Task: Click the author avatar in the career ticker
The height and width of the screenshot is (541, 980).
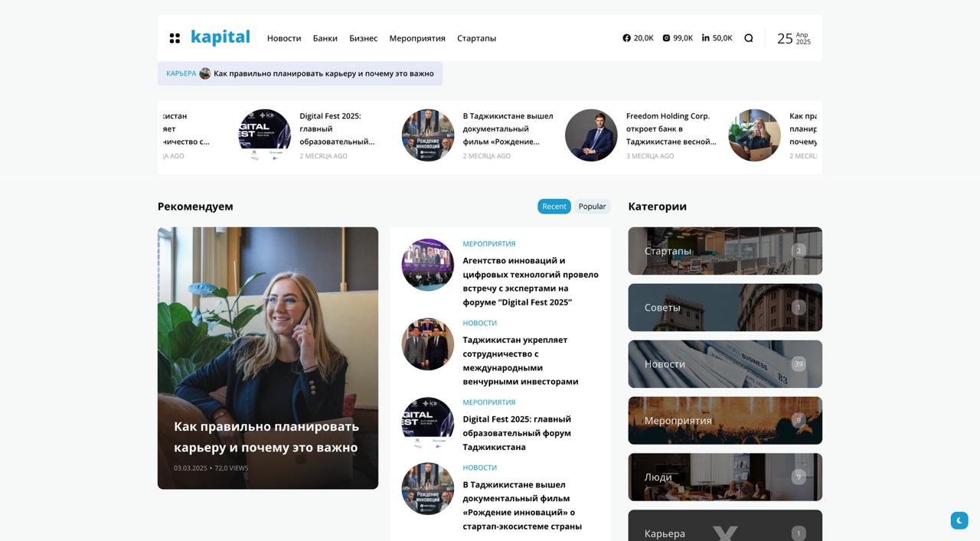Action: point(204,73)
